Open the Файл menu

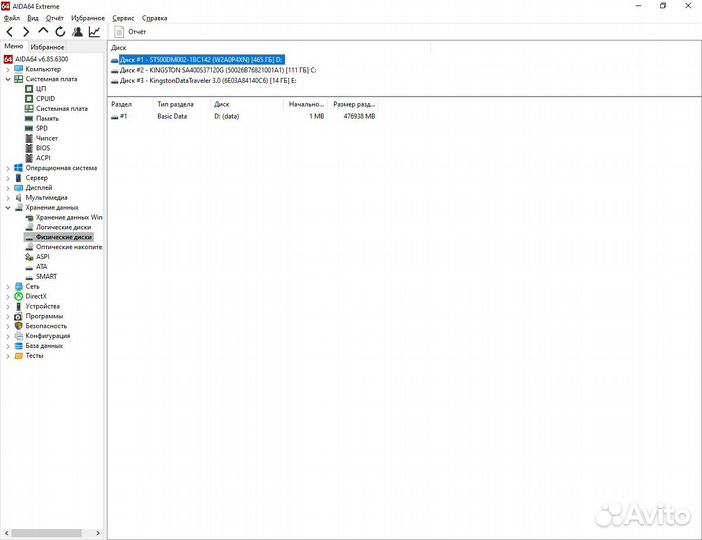click(x=12, y=18)
